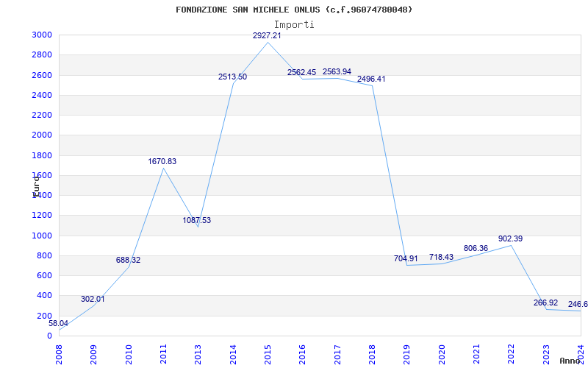Click the y-axis value 2200

[43, 116]
